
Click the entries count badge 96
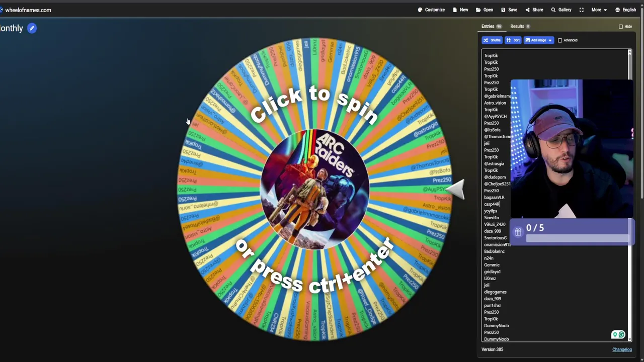499,26
